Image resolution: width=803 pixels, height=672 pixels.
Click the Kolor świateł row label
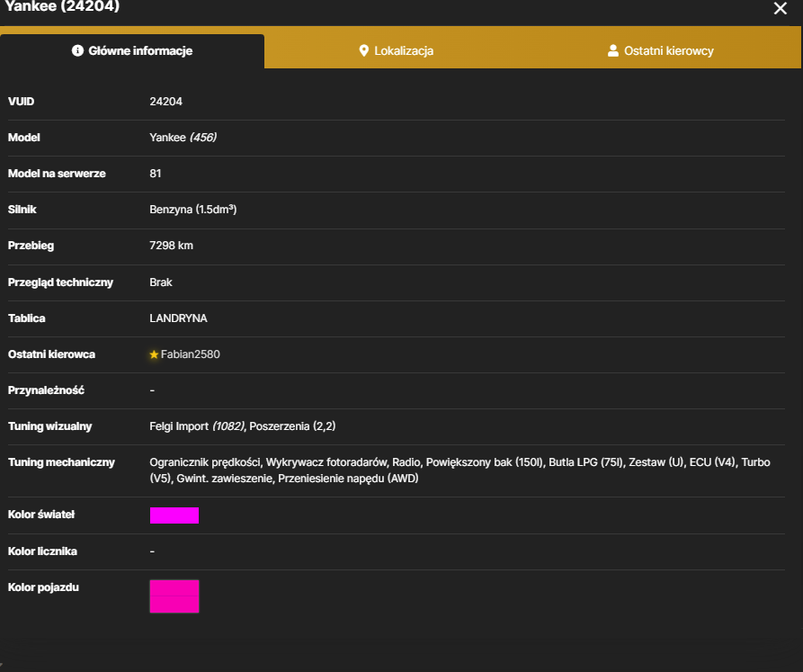tap(41, 515)
